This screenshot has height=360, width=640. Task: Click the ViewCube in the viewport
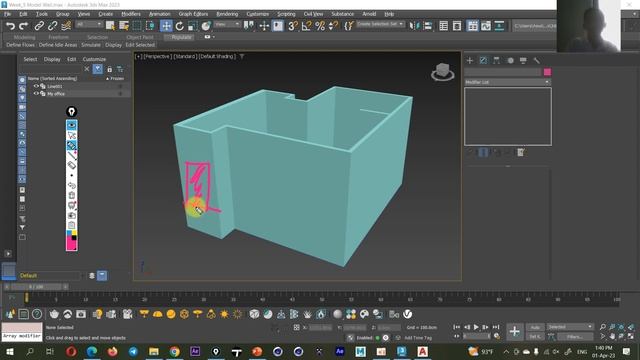(442, 72)
